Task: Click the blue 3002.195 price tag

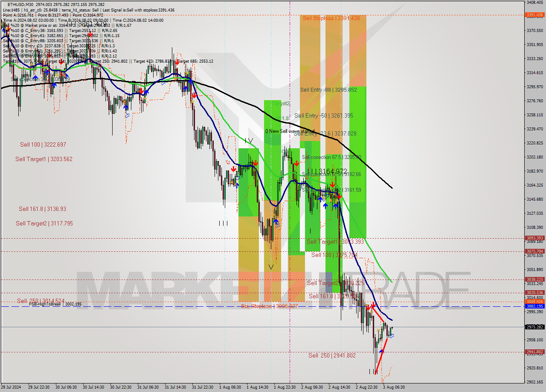Action: pyautogui.click(x=534, y=306)
